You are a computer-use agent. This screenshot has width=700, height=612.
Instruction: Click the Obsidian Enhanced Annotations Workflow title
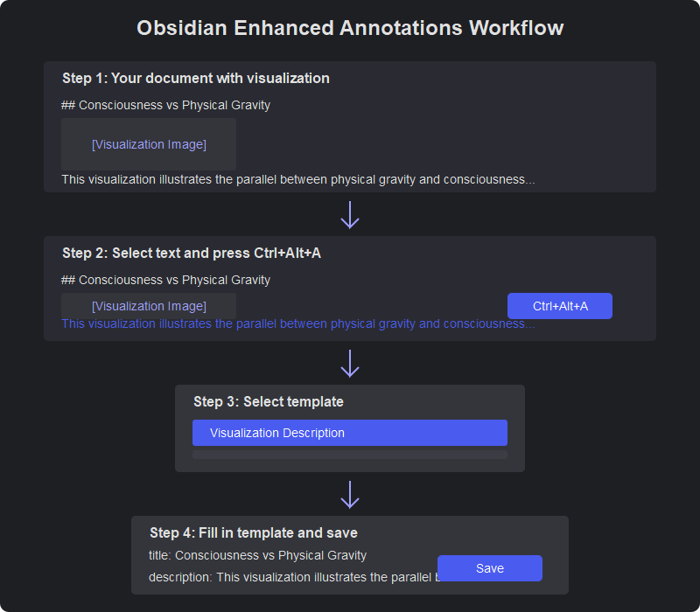pyautogui.click(x=350, y=28)
